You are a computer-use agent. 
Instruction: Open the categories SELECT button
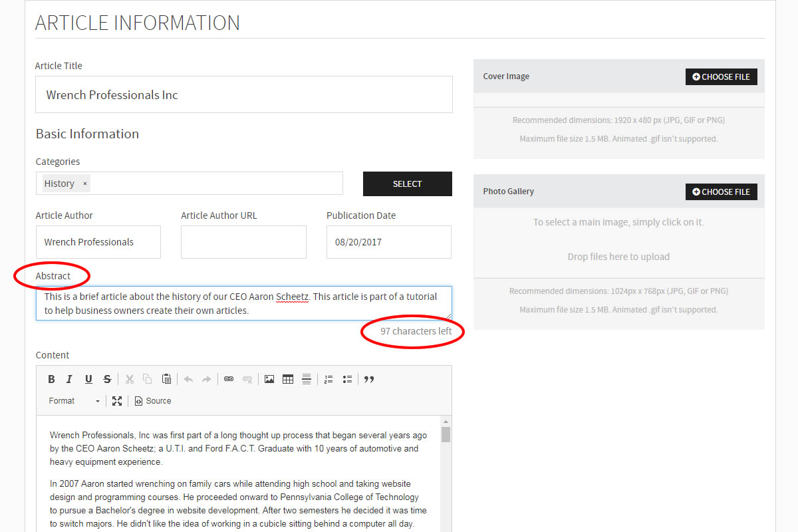point(408,184)
